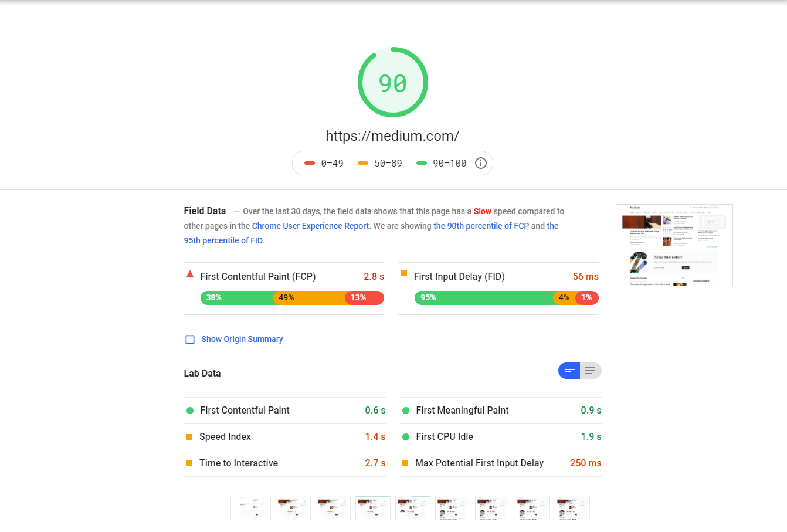Click the First Meaningful Paint label

(x=462, y=410)
